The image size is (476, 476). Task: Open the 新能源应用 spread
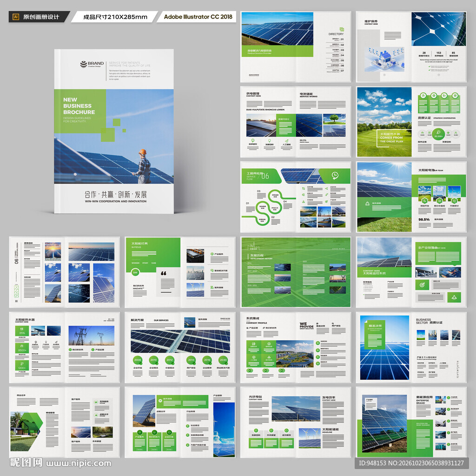[x=411, y=422]
